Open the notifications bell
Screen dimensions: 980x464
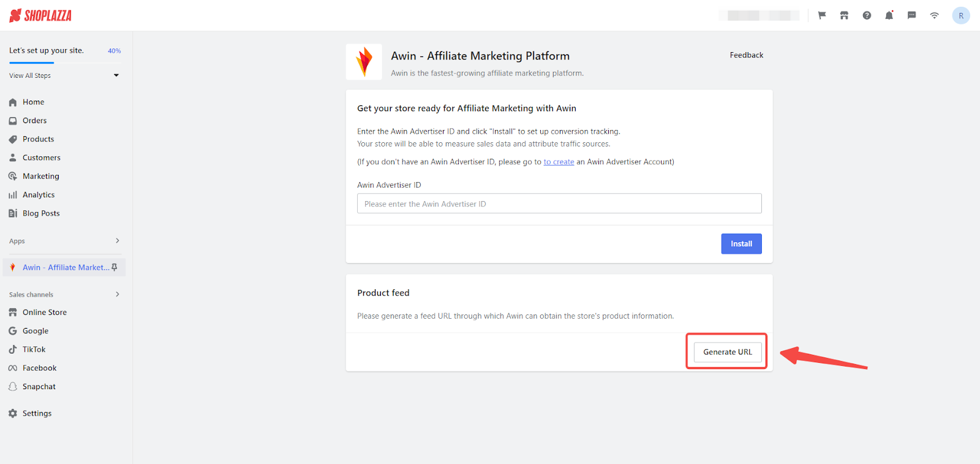(x=889, y=15)
